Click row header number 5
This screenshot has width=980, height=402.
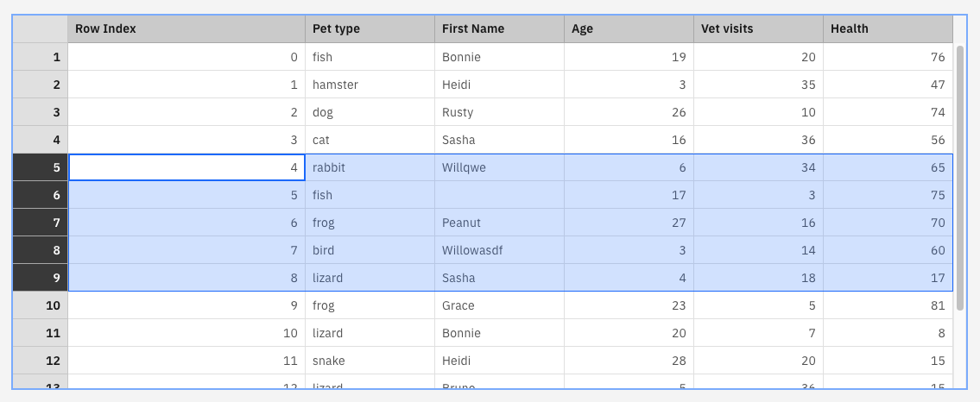point(41,167)
